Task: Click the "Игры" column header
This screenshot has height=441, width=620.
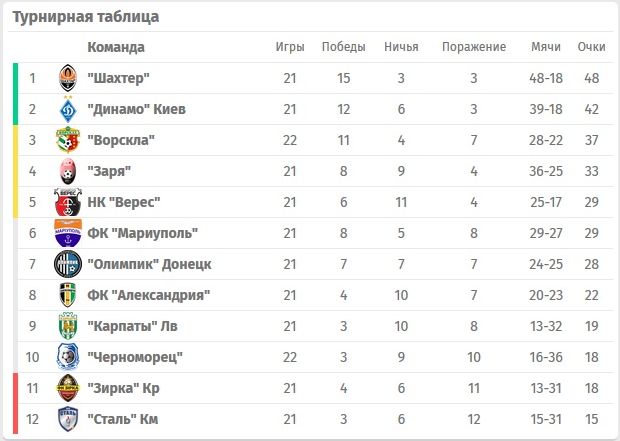Action: pos(290,47)
